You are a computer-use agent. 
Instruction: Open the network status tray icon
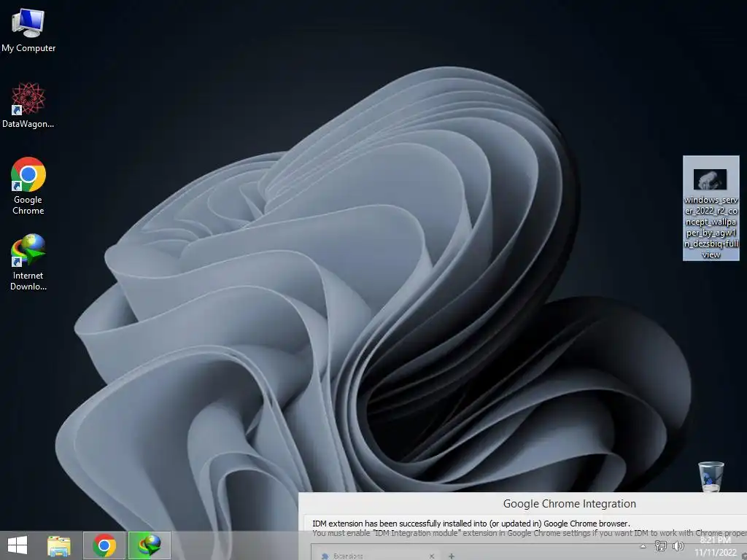click(x=660, y=546)
